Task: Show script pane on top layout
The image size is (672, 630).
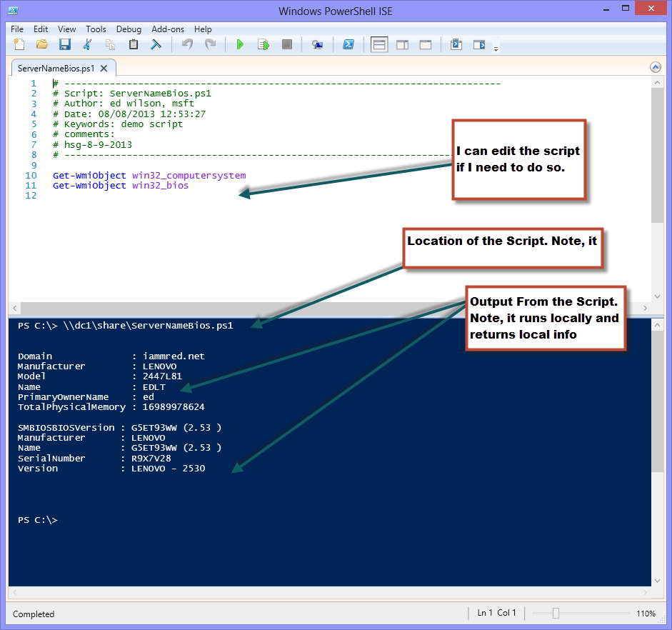Action: (x=379, y=44)
